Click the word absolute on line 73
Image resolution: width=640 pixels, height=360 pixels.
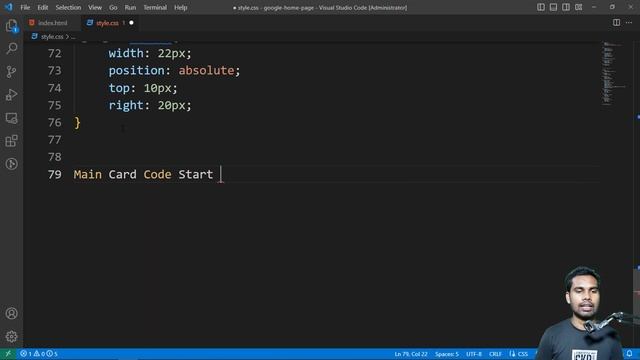point(206,71)
